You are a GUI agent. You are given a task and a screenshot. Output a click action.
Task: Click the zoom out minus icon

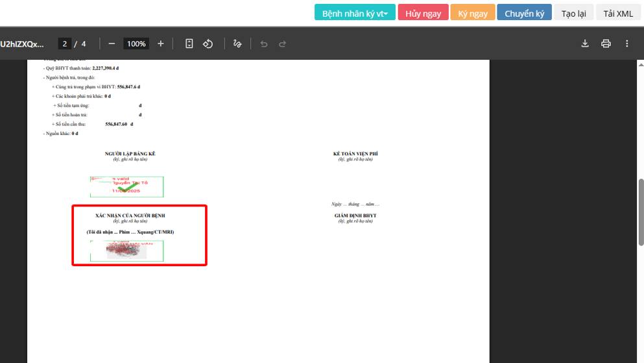[112, 44]
